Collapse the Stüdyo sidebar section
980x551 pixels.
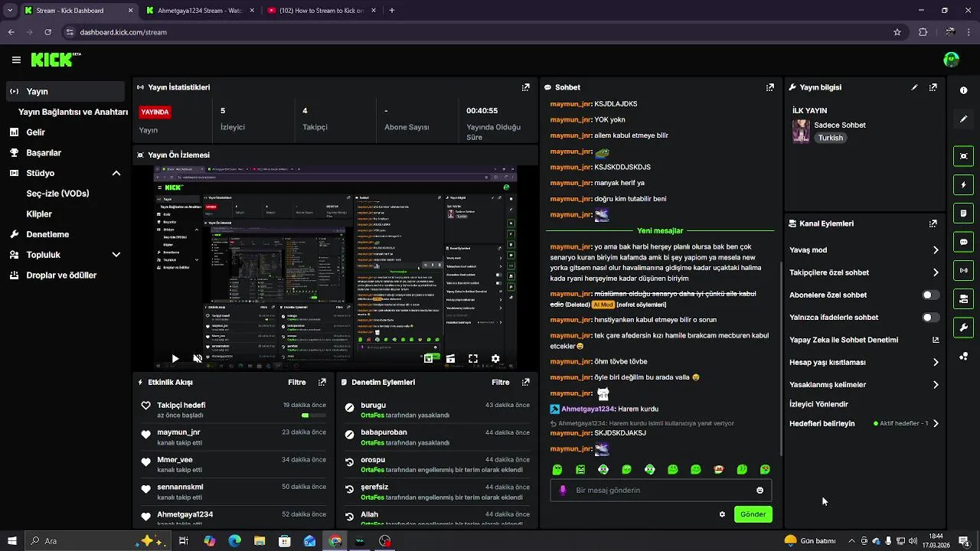116,173
